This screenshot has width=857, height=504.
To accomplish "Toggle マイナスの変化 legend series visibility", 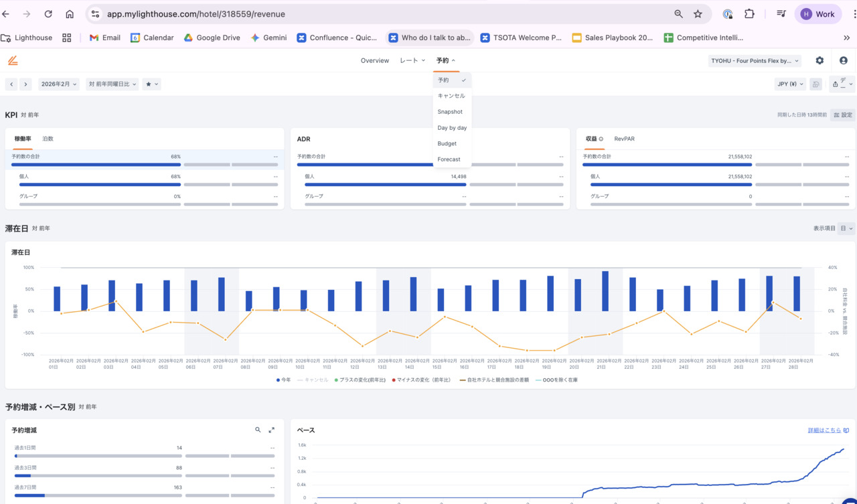I will [420, 380].
